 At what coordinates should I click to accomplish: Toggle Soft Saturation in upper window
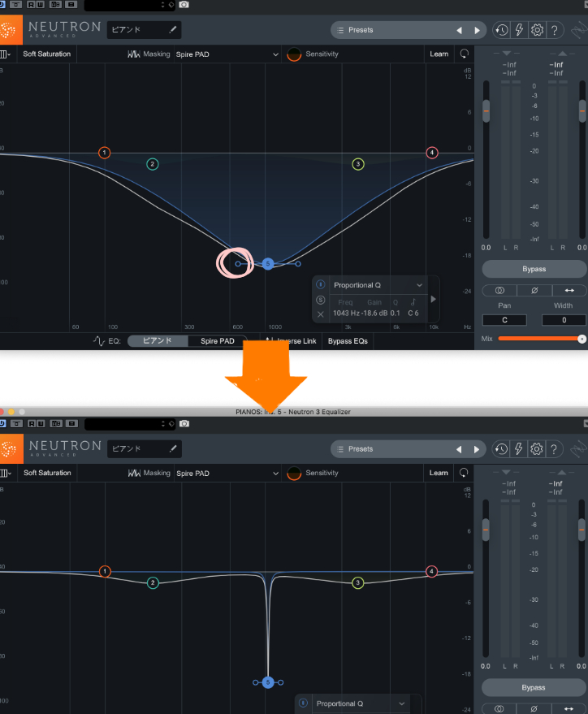pyautogui.click(x=47, y=54)
